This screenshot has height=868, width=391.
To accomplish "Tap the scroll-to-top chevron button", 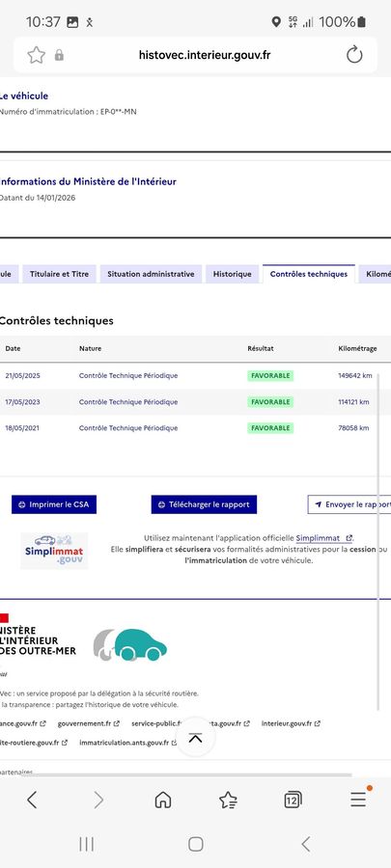I will (x=195, y=738).
